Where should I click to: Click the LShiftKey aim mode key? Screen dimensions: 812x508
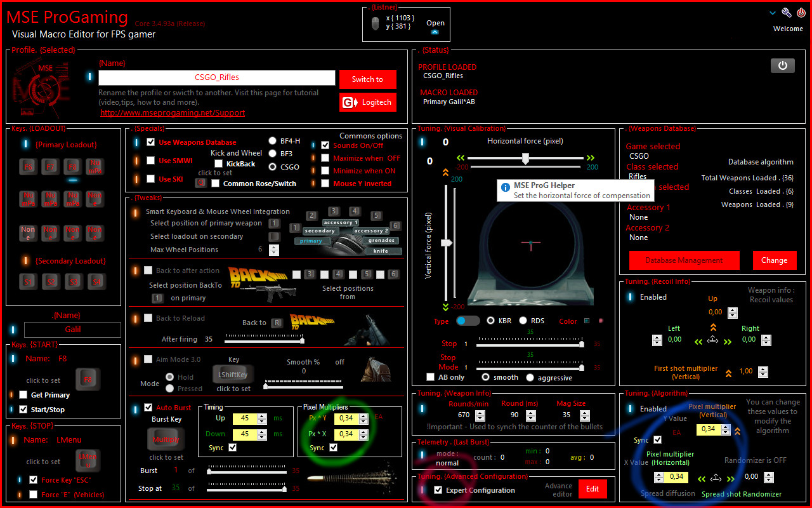(233, 375)
